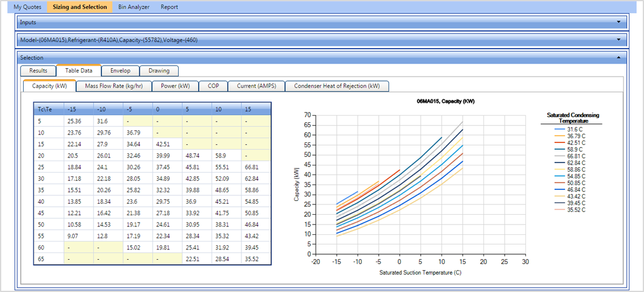Image resolution: width=644 pixels, height=292 pixels.
Task: Click the -10 column header
Action: coord(108,109)
